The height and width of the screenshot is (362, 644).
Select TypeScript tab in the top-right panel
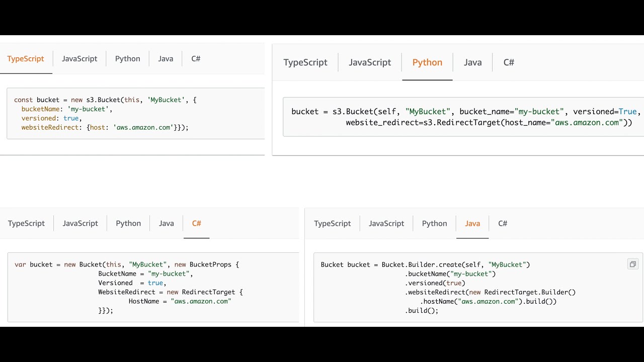[305, 62]
